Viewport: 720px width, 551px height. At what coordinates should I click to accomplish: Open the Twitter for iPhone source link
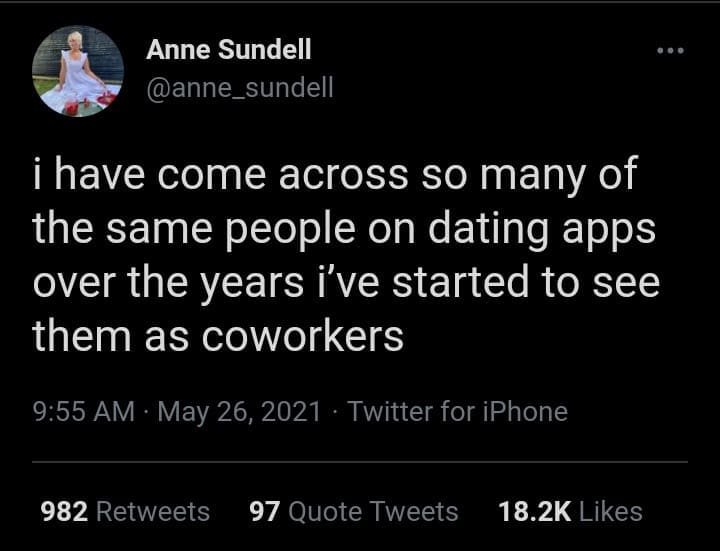(457, 411)
